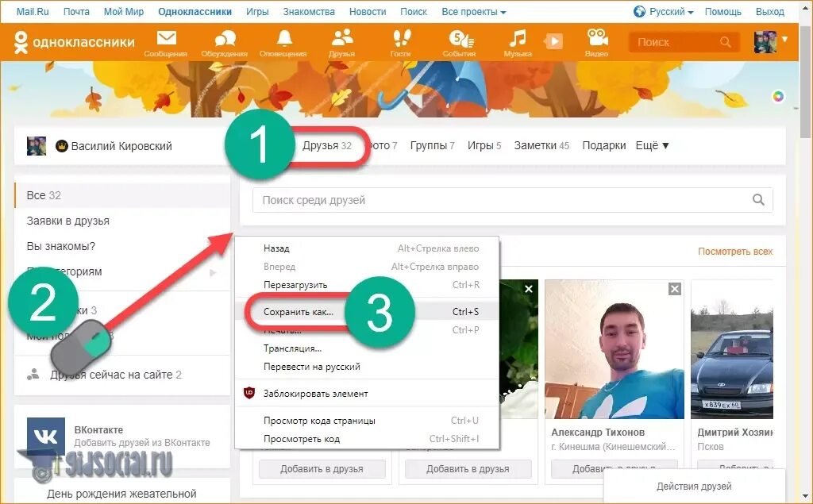Open Вы знакомы? in sidebar
The image size is (813, 504).
[x=61, y=246]
